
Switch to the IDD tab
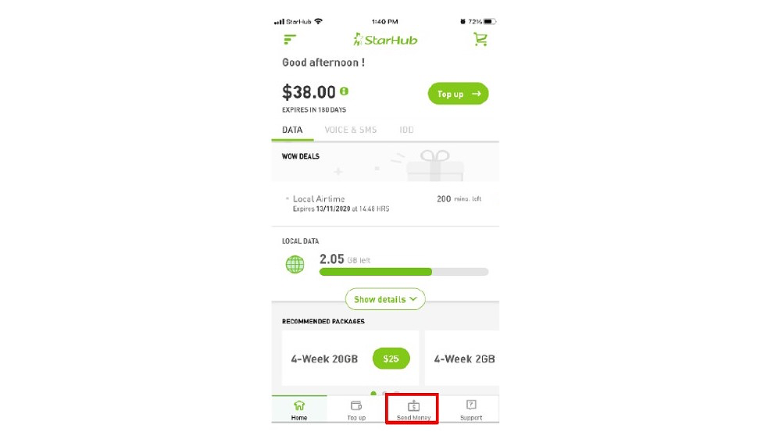[406, 130]
